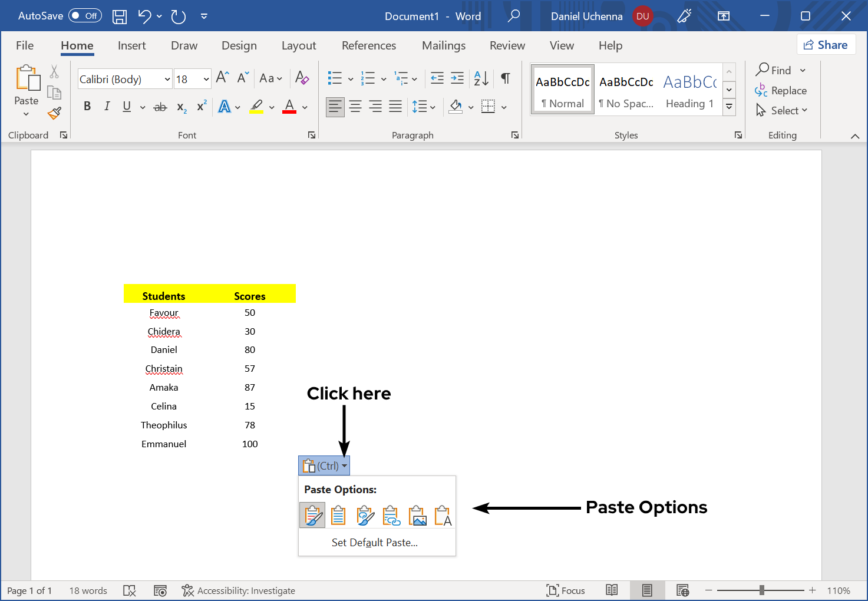This screenshot has width=868, height=601.
Task: Apply bold formatting to selected text
Action: click(x=87, y=106)
